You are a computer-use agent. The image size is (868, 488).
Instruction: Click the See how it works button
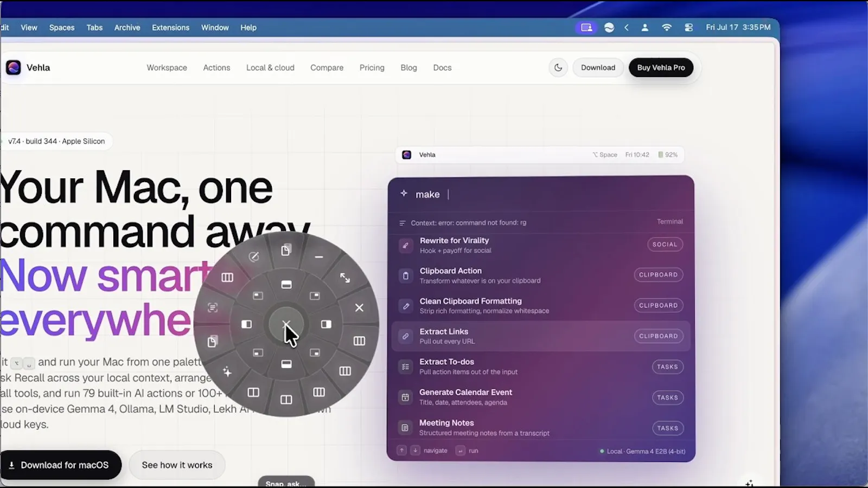point(177,465)
